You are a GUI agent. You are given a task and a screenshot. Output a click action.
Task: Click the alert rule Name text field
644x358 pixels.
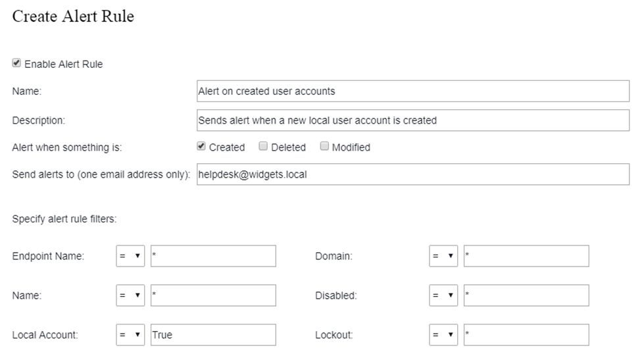pyautogui.click(x=412, y=91)
